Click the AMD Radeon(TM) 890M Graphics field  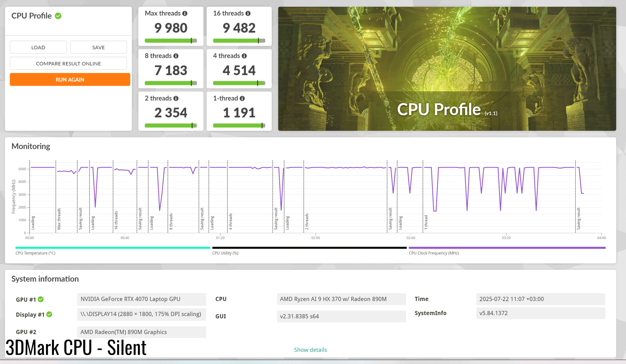point(142,332)
